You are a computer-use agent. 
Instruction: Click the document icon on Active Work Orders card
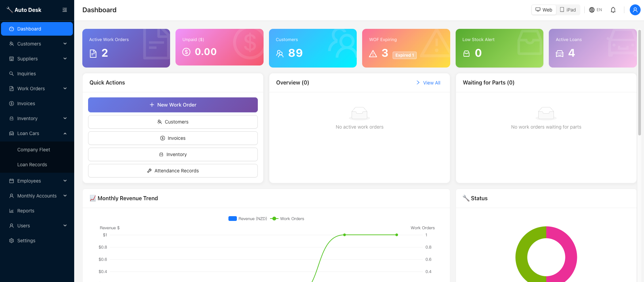pyautogui.click(x=93, y=53)
